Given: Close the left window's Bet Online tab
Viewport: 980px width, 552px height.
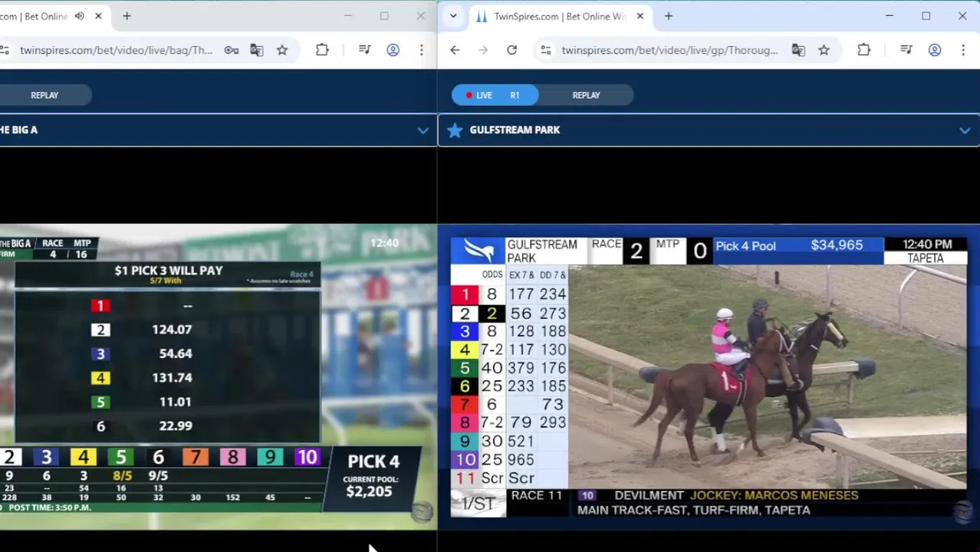Looking at the screenshot, I should tap(98, 16).
